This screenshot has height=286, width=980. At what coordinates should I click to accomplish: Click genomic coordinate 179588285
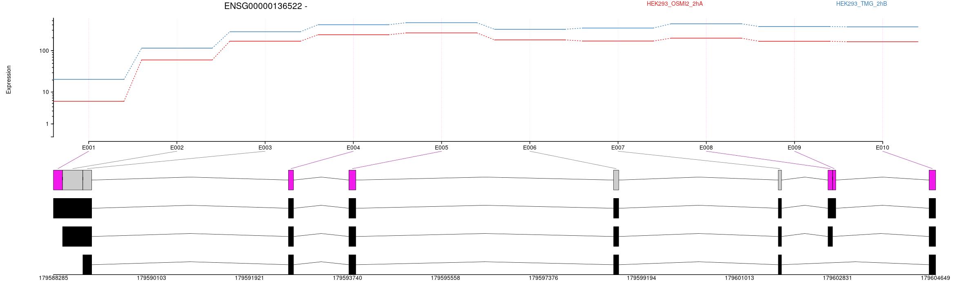pyautogui.click(x=53, y=278)
